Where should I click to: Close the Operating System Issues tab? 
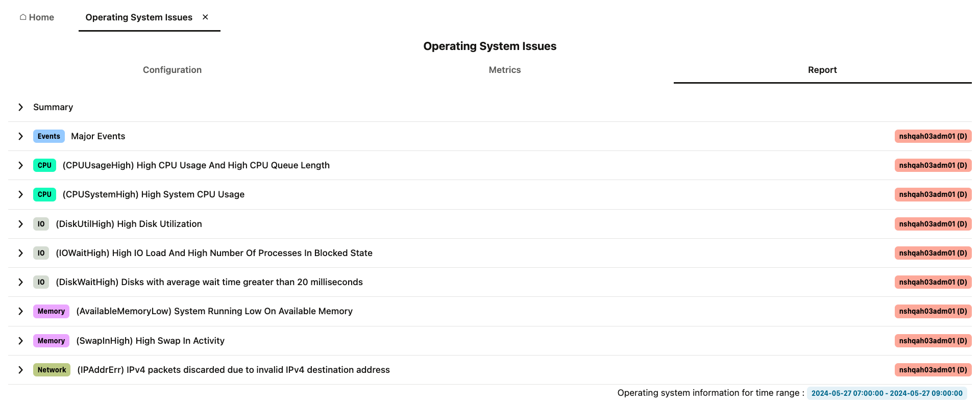pyautogui.click(x=205, y=17)
